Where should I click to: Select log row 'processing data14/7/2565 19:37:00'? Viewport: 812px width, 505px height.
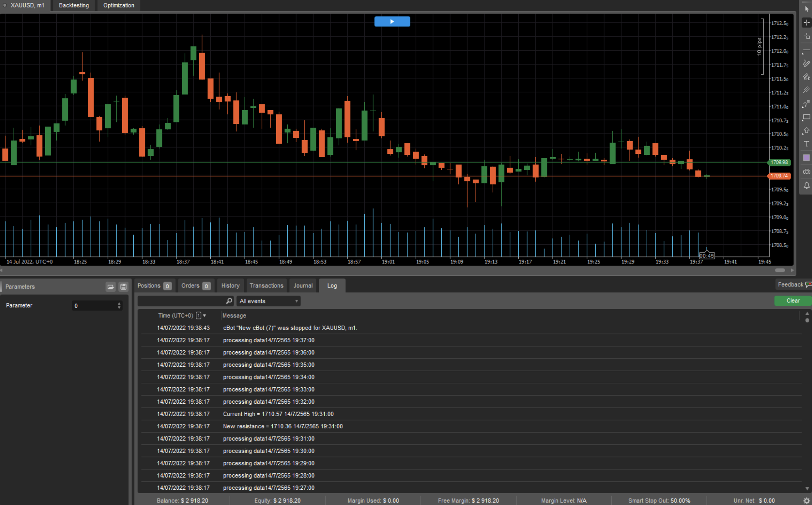[x=471, y=340]
